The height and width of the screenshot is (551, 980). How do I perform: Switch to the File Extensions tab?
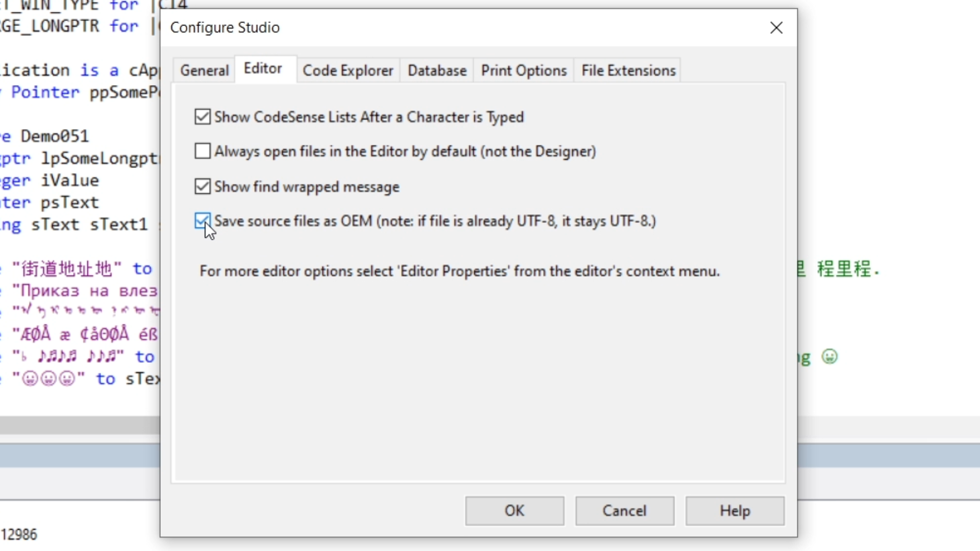628,70
